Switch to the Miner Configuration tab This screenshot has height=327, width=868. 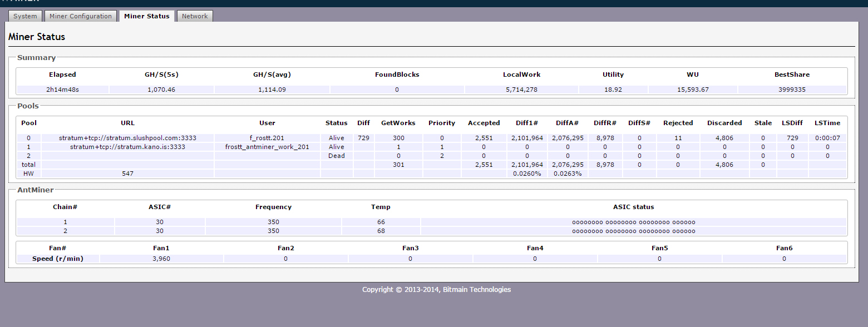[x=81, y=16]
